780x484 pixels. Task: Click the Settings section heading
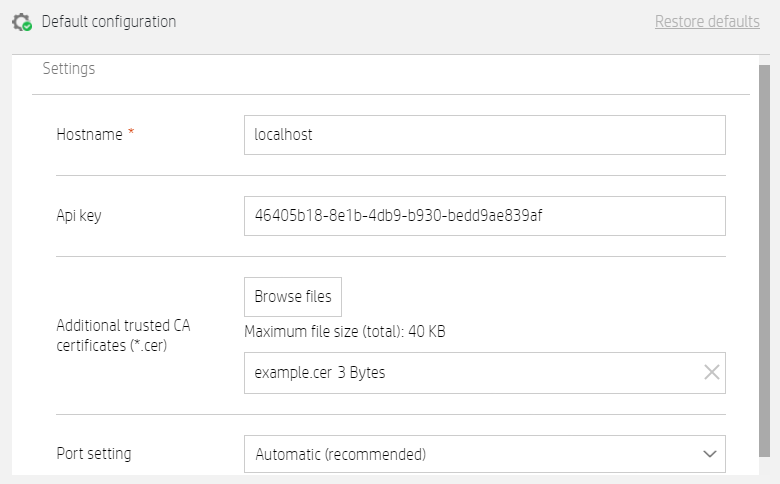tap(69, 69)
